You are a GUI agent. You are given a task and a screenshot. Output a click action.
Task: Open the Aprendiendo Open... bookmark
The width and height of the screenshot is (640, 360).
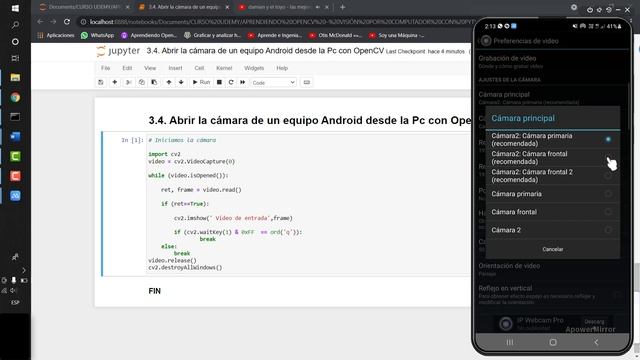coord(149,36)
